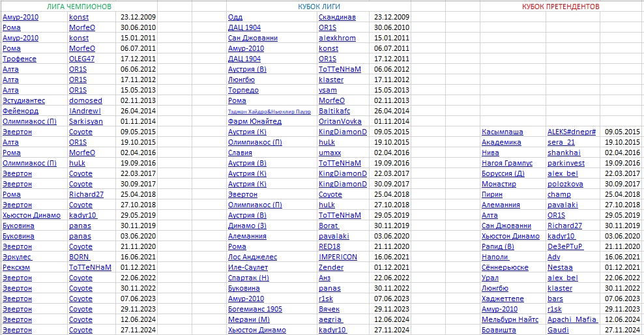Viewport: 644px width, 335px height.
Task: Click the RED18 manager link
Action: pyautogui.click(x=329, y=247)
